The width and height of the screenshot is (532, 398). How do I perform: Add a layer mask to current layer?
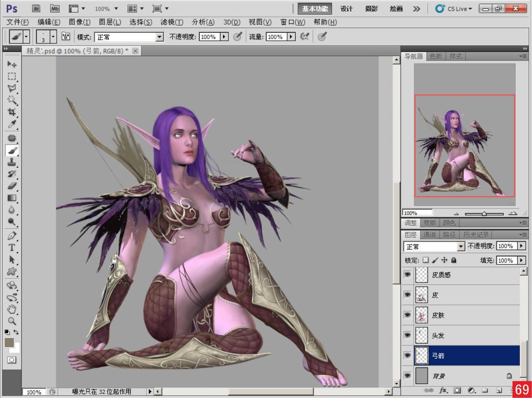(x=457, y=390)
